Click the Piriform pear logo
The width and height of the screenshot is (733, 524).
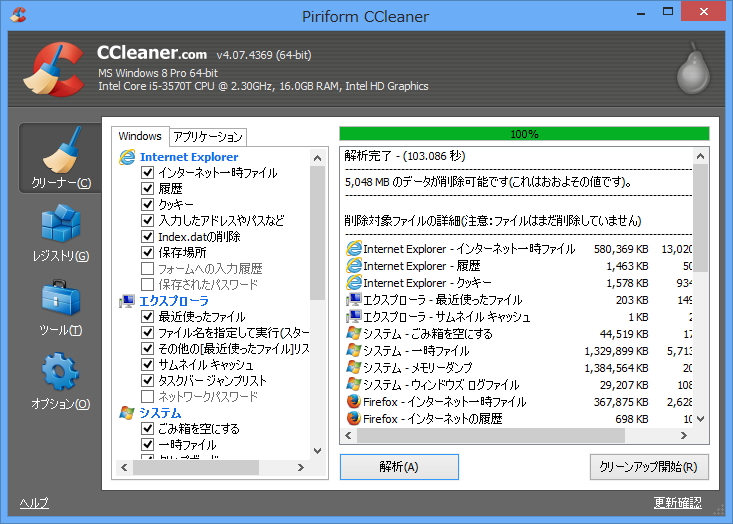tap(693, 68)
